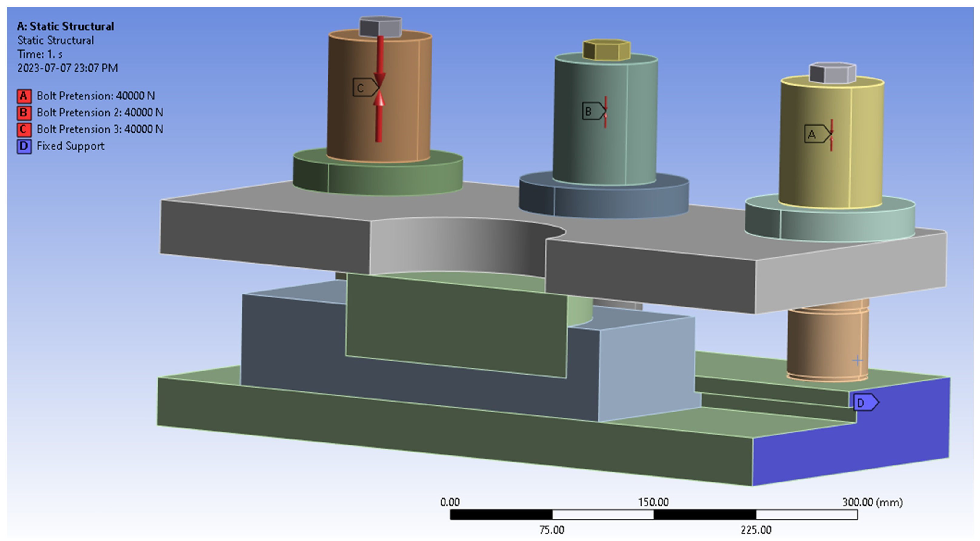Click the A: Static Structural title

tap(65, 26)
